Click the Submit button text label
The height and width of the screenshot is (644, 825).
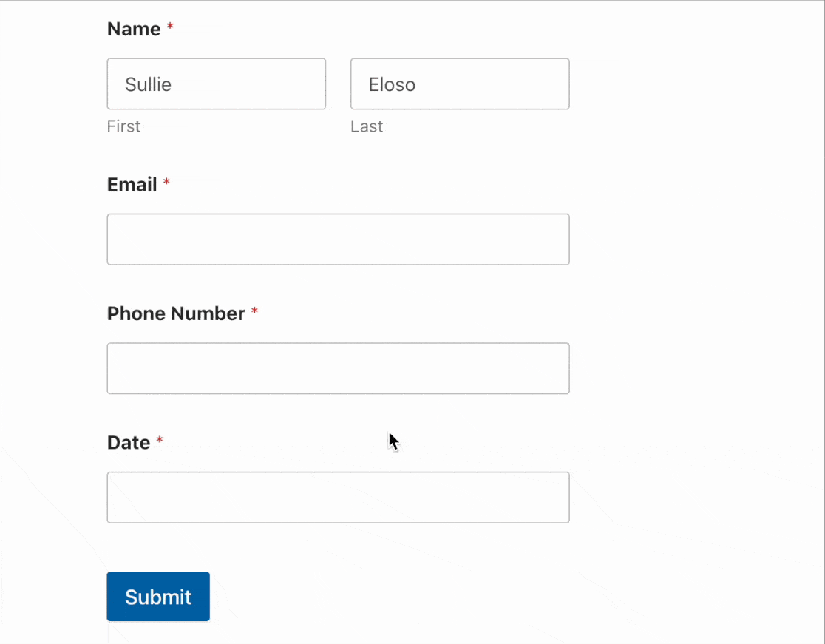coord(157,596)
